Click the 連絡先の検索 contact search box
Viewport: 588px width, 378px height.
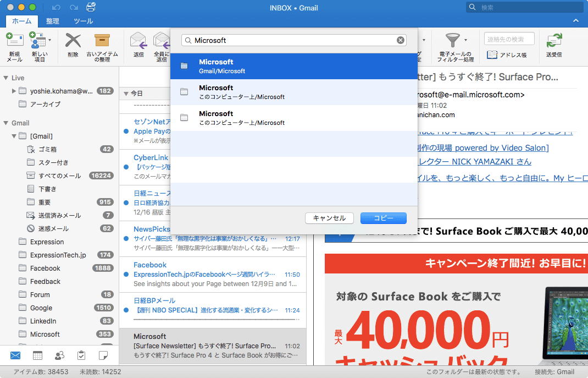pyautogui.click(x=509, y=39)
